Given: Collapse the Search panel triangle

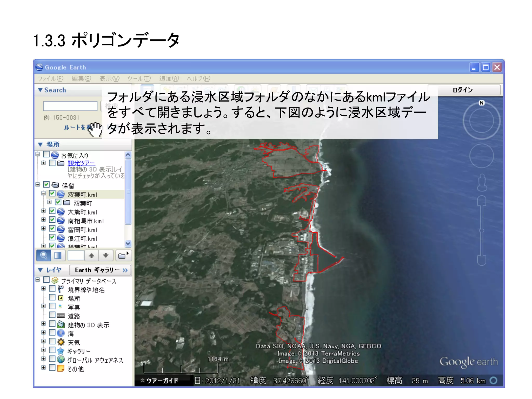Looking at the screenshot, I should [x=40, y=90].
